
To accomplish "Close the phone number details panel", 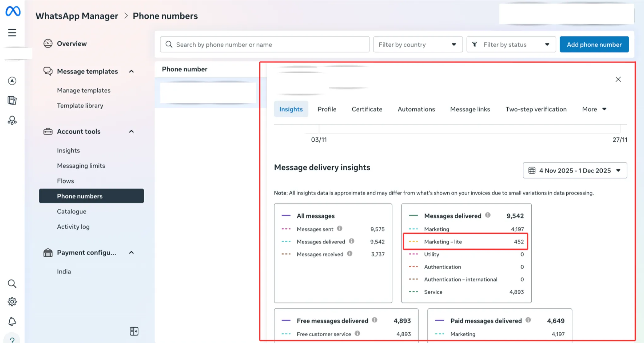I will tap(618, 79).
